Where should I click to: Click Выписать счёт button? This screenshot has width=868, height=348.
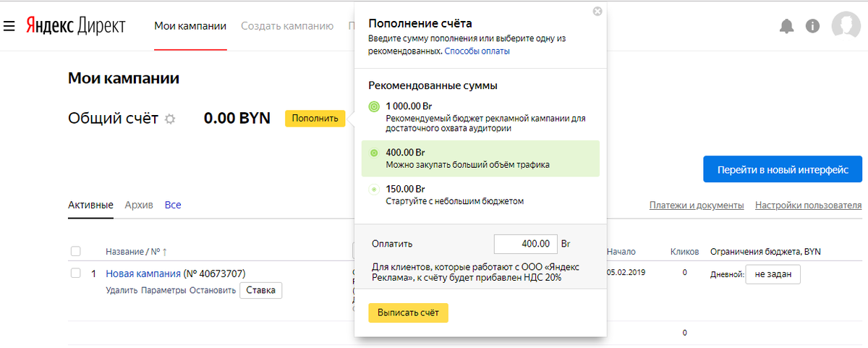click(409, 313)
